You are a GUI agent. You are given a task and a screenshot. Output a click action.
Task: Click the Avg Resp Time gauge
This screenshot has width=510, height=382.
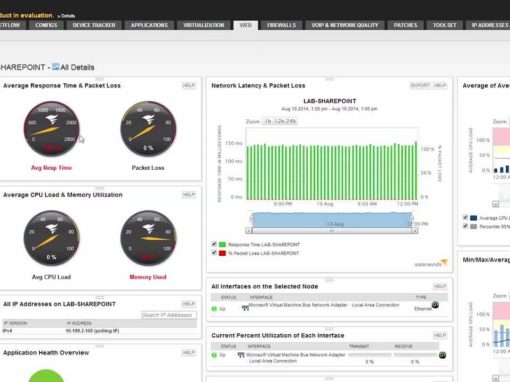pyautogui.click(x=52, y=129)
